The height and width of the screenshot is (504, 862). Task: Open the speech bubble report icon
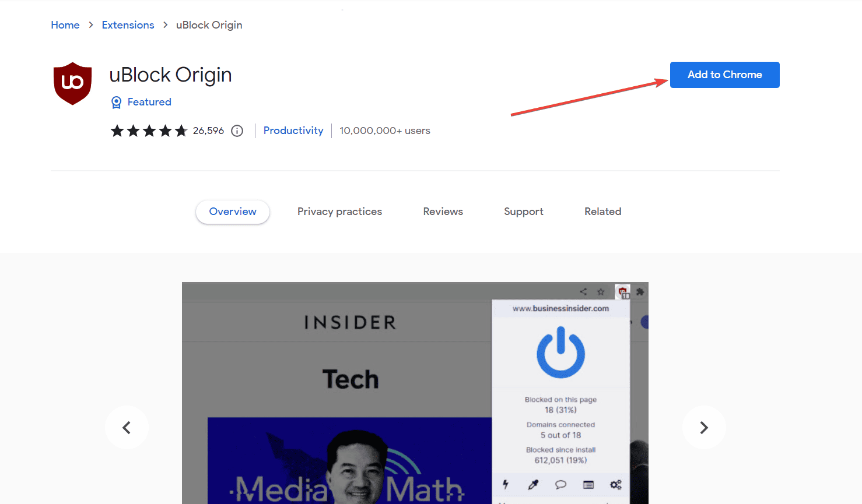[x=560, y=485]
